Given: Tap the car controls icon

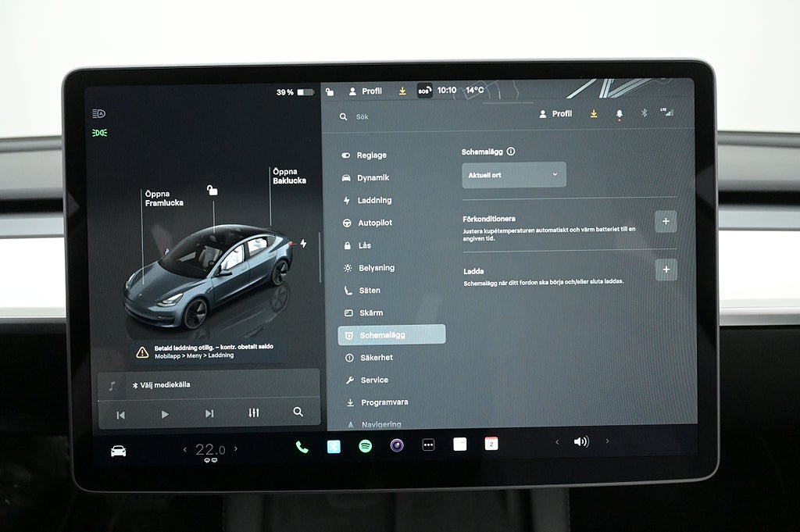Looking at the screenshot, I should tap(118, 451).
